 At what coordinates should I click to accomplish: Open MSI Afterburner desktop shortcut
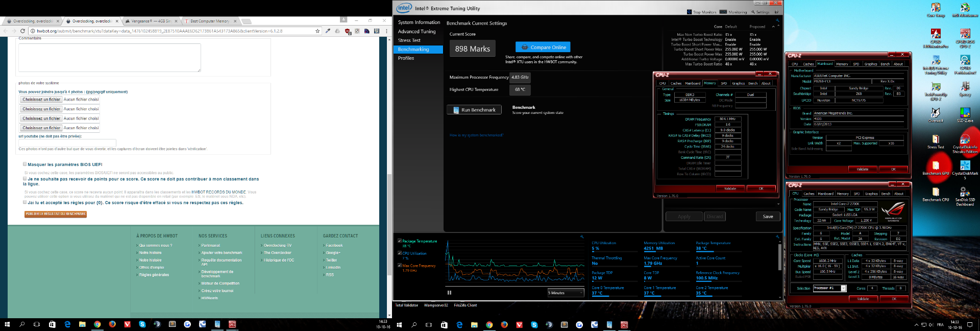[965, 10]
